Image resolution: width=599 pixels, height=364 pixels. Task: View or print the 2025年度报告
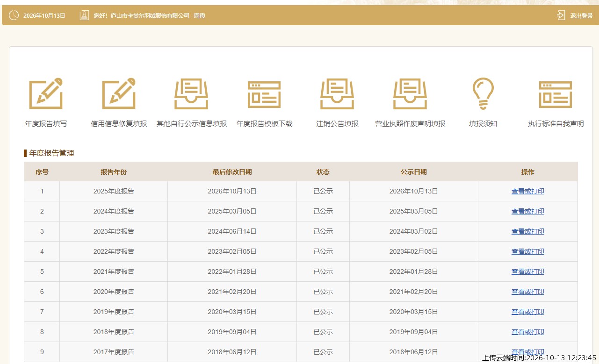tap(527, 191)
